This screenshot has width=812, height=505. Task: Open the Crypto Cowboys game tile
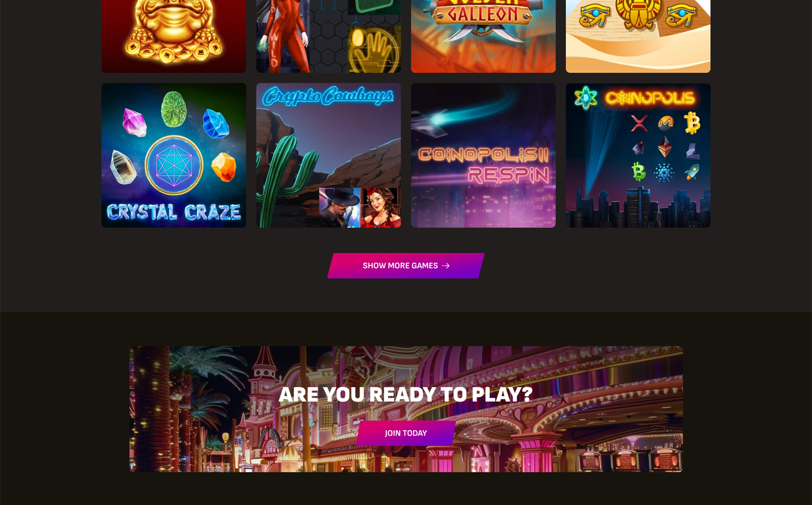[x=329, y=155]
